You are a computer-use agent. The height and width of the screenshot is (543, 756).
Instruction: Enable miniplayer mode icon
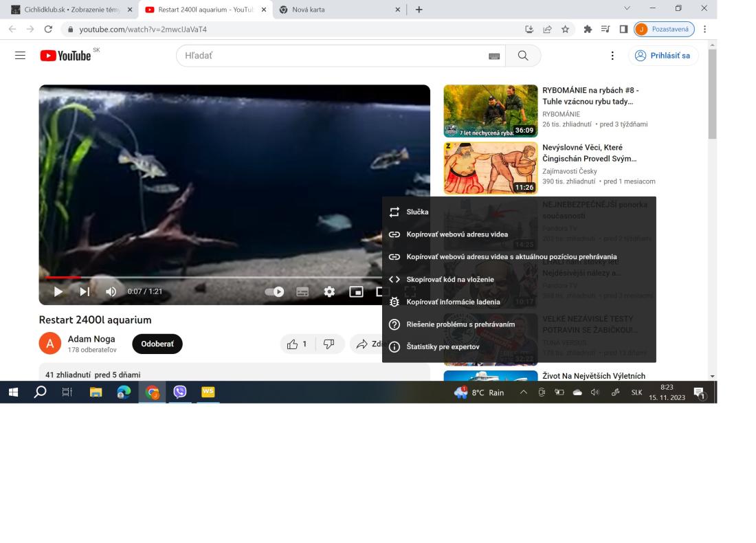(356, 291)
